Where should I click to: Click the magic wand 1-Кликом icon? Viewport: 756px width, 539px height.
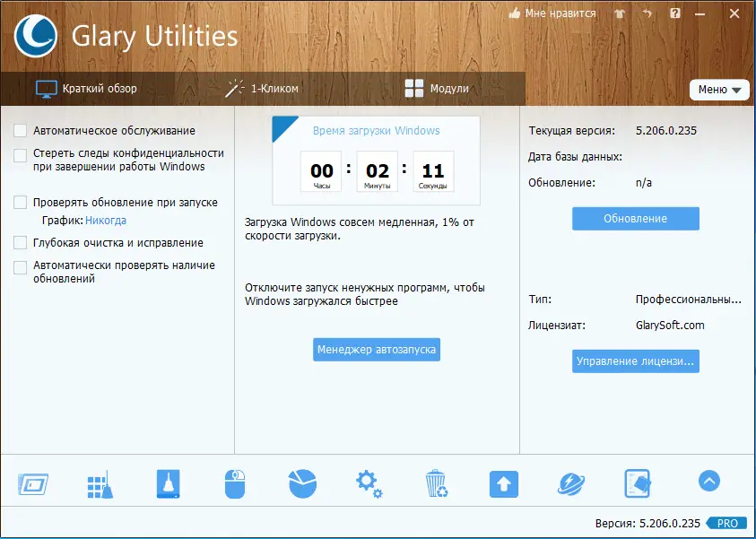(235, 89)
